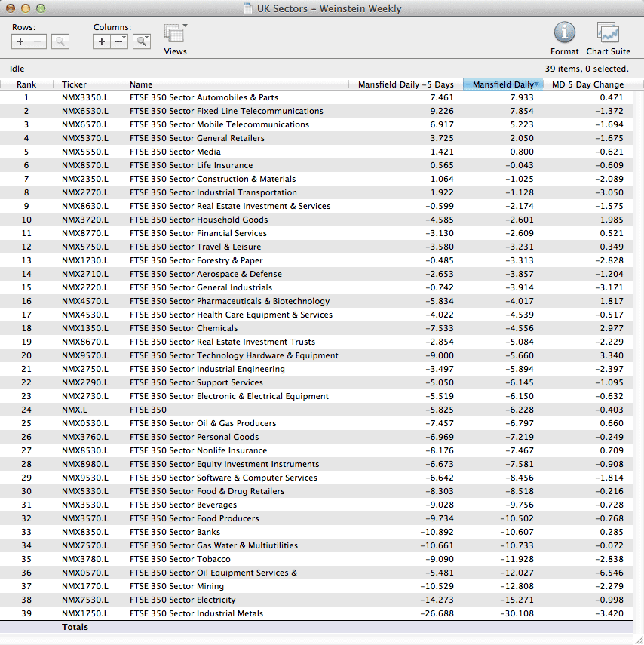The width and height of the screenshot is (644, 645).
Task: Sort by the Ticker column header
Action: click(x=74, y=84)
